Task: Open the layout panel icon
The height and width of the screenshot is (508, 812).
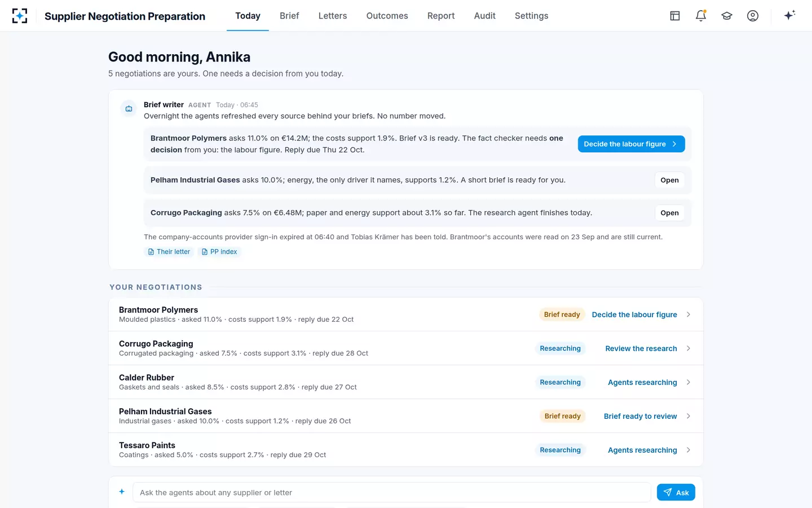Action: pos(675,16)
